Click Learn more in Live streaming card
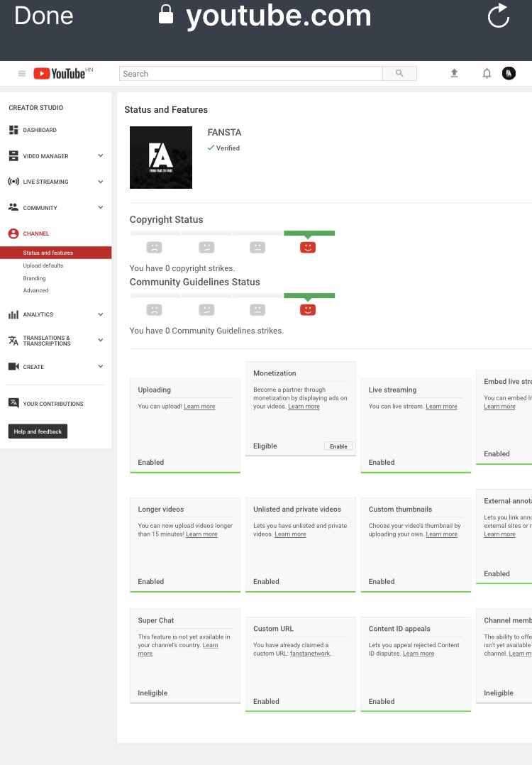Viewport: 532px width, 765px height. (441, 407)
